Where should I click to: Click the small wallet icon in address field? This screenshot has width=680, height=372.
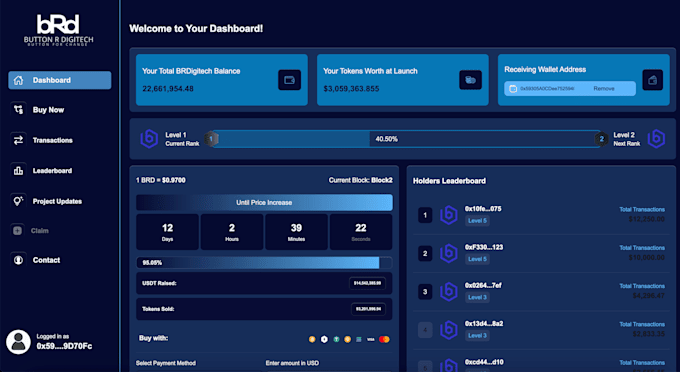tap(513, 88)
